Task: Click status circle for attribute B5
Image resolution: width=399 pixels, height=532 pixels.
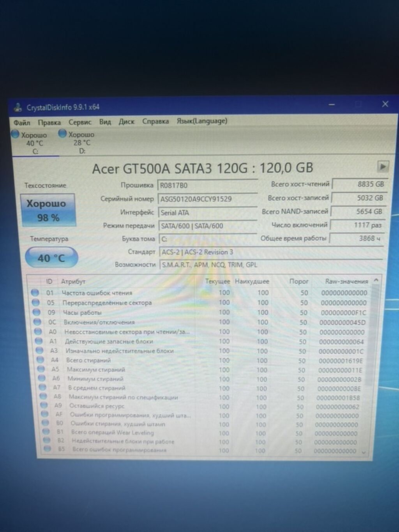Action: pyautogui.click(x=48, y=449)
